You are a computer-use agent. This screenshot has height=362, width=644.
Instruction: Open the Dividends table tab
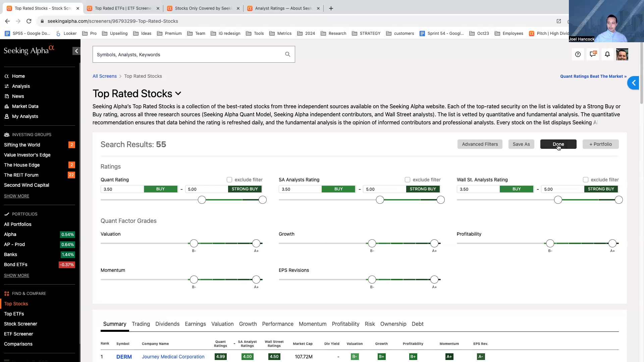tap(167, 324)
